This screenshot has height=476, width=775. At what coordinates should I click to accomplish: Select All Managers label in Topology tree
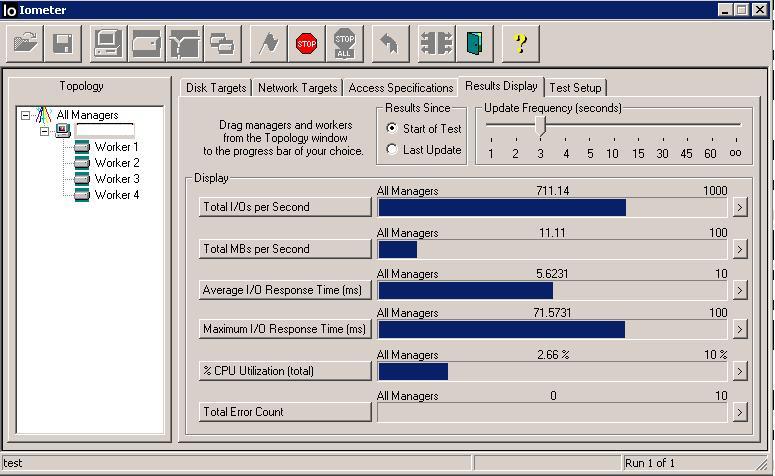tap(87, 115)
